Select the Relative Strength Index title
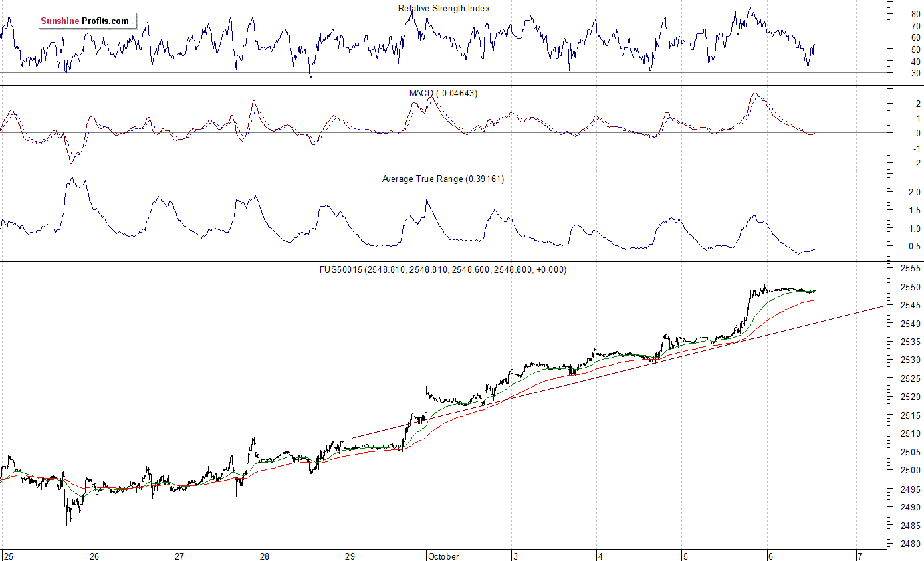The width and height of the screenshot is (924, 561). coord(443,9)
